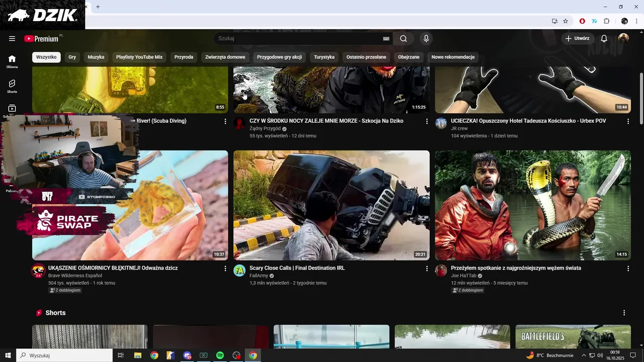Select the Turystyka filter chip
Image resolution: width=644 pixels, height=362 pixels.
324,57
